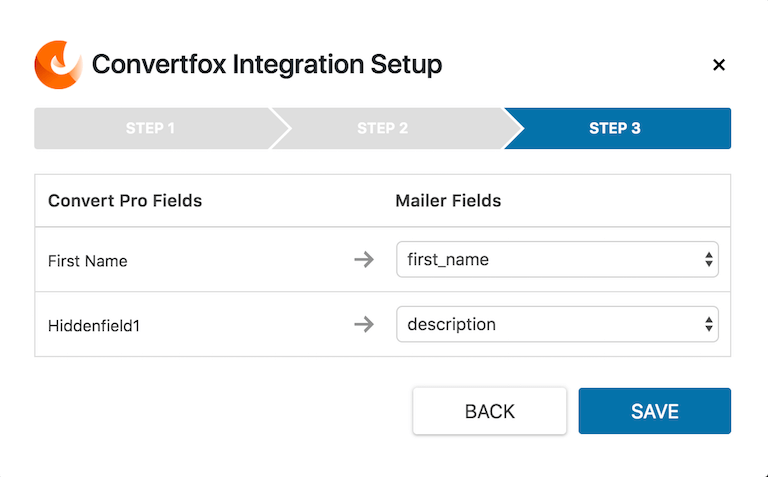Click the chevron divider after Step 2
The image size is (768, 477).
click(x=513, y=128)
